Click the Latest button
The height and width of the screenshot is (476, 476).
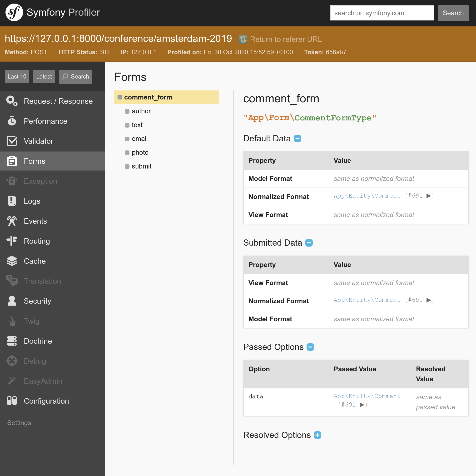44,77
